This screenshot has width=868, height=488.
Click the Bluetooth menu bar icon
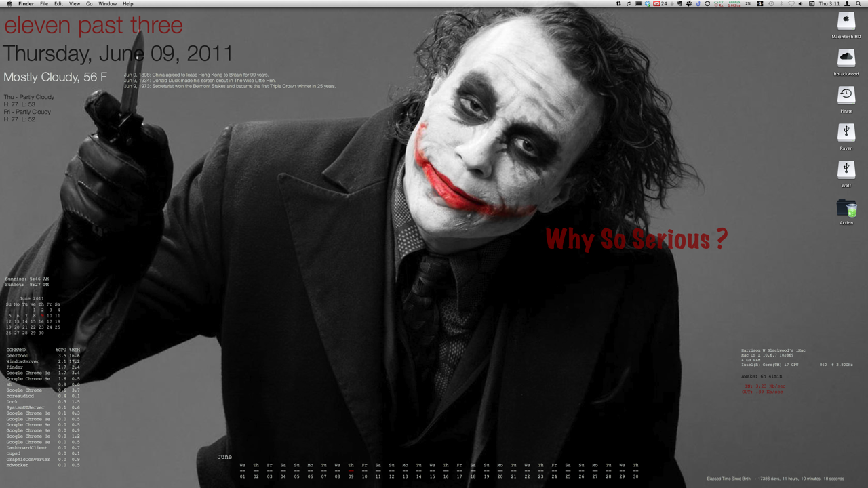click(781, 4)
